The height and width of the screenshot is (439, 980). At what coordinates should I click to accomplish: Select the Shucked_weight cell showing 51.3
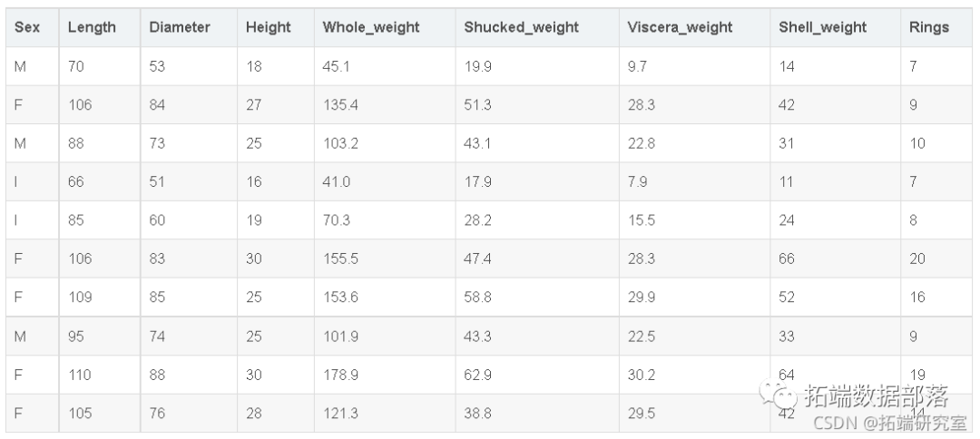pyautogui.click(x=477, y=105)
